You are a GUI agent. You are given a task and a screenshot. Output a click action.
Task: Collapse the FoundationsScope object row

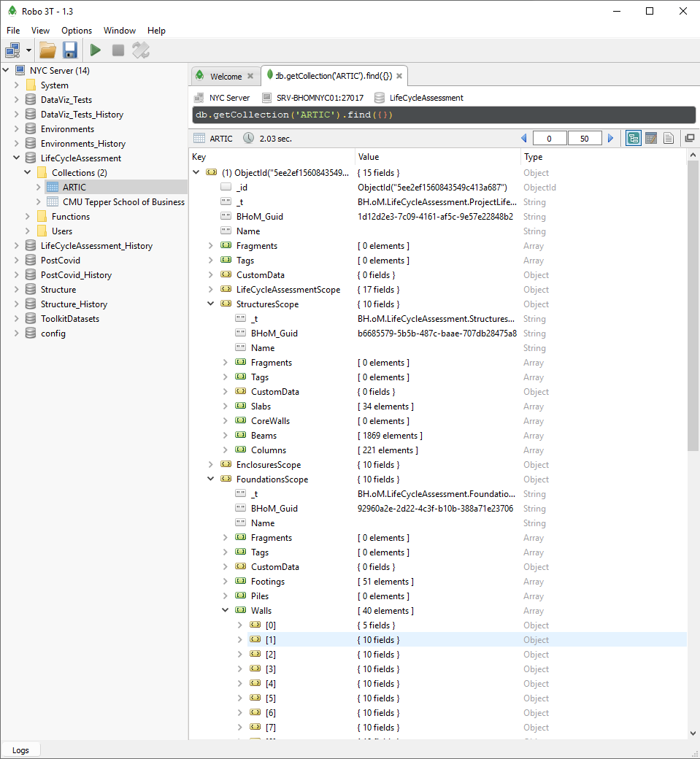click(210, 479)
